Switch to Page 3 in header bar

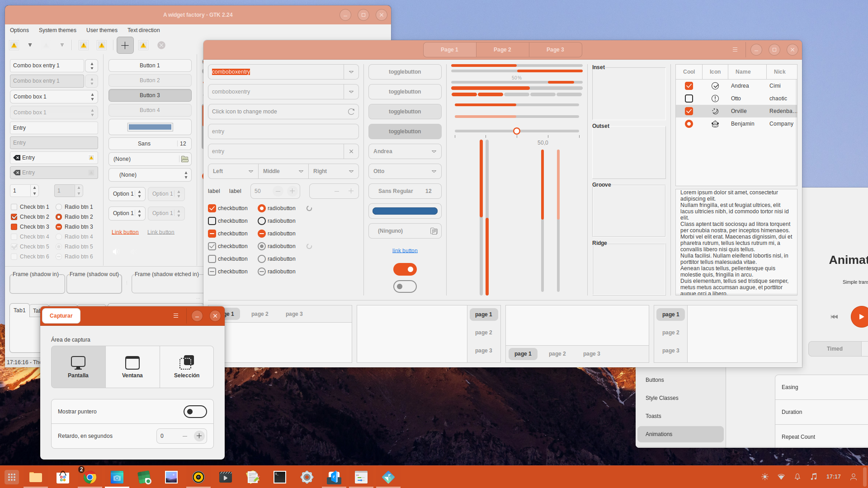pos(555,50)
